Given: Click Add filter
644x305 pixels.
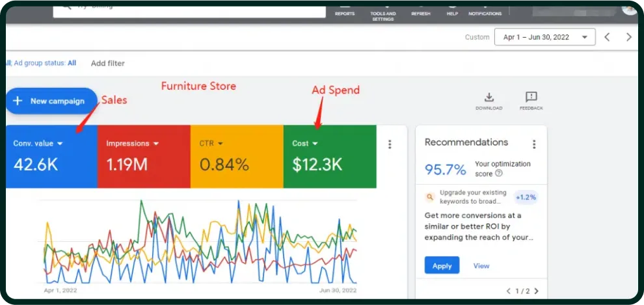Looking at the screenshot, I should coord(107,63).
